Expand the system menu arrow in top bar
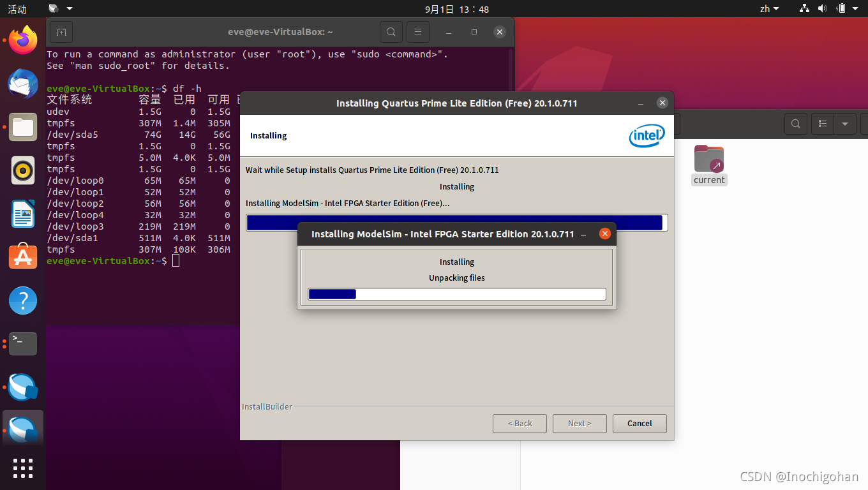868x490 pixels. pos(857,9)
